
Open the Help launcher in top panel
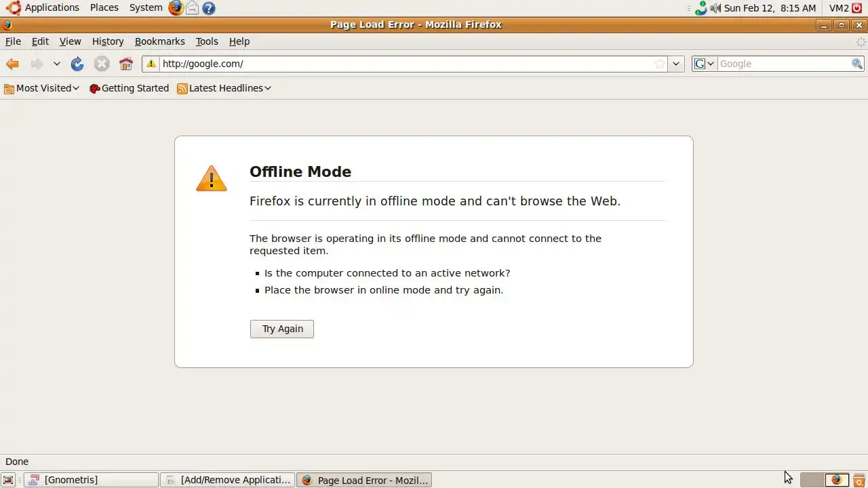tap(209, 8)
